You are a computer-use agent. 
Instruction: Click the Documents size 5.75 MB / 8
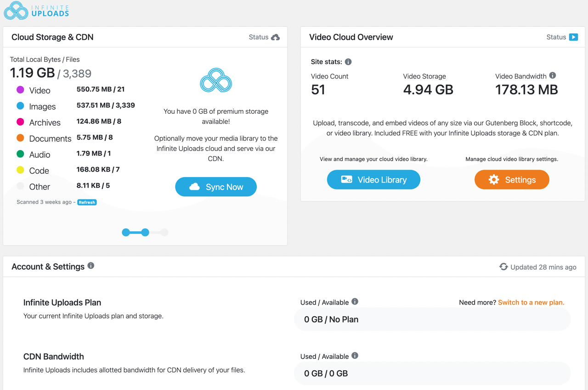pos(95,138)
